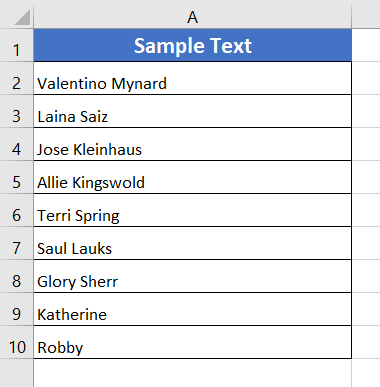Click empty cell below Robby

(x=193, y=373)
